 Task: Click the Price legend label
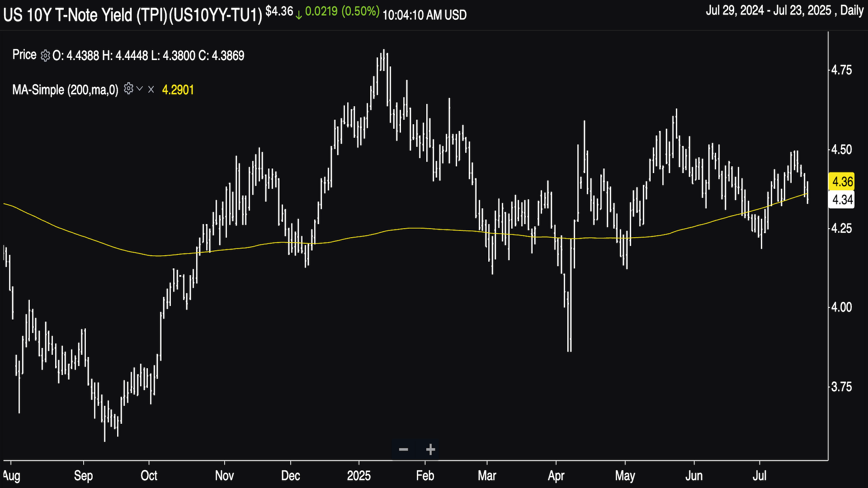pyautogui.click(x=24, y=55)
